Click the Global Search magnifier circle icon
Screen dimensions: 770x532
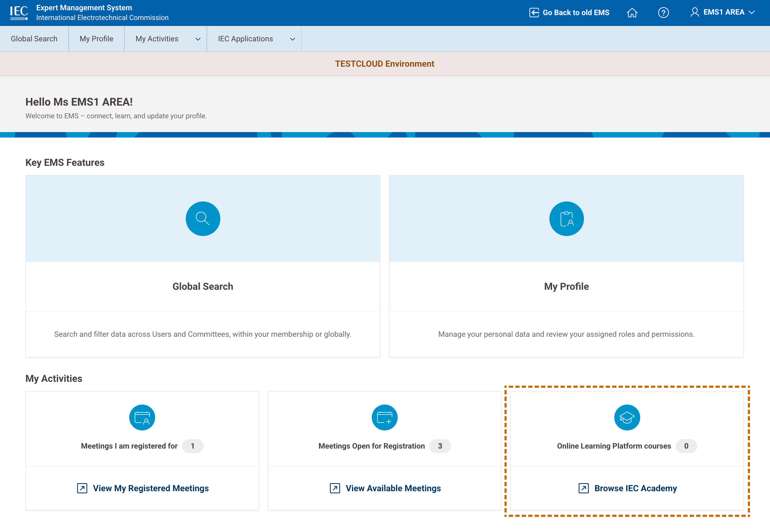point(203,219)
